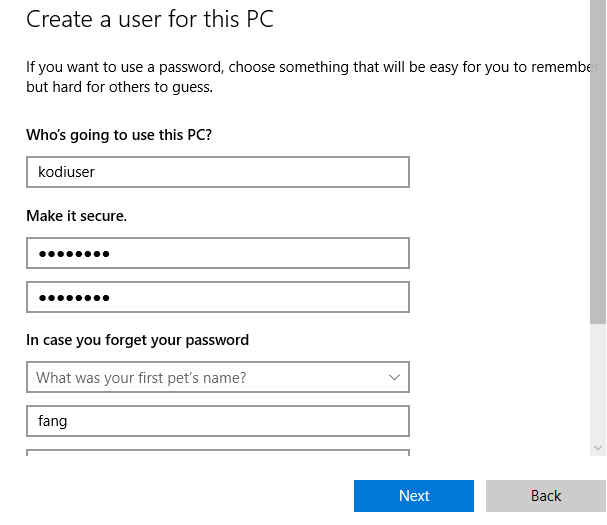Go back with the Back button
The width and height of the screenshot is (607, 525).
[546, 496]
